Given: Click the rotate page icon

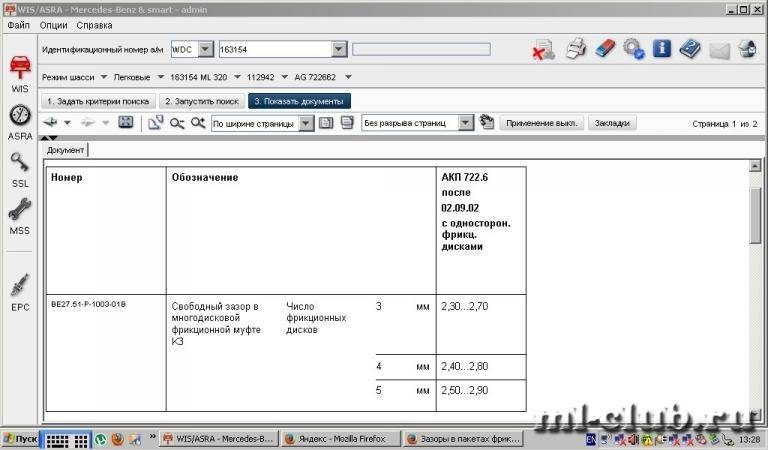Looking at the screenshot, I should 156,123.
